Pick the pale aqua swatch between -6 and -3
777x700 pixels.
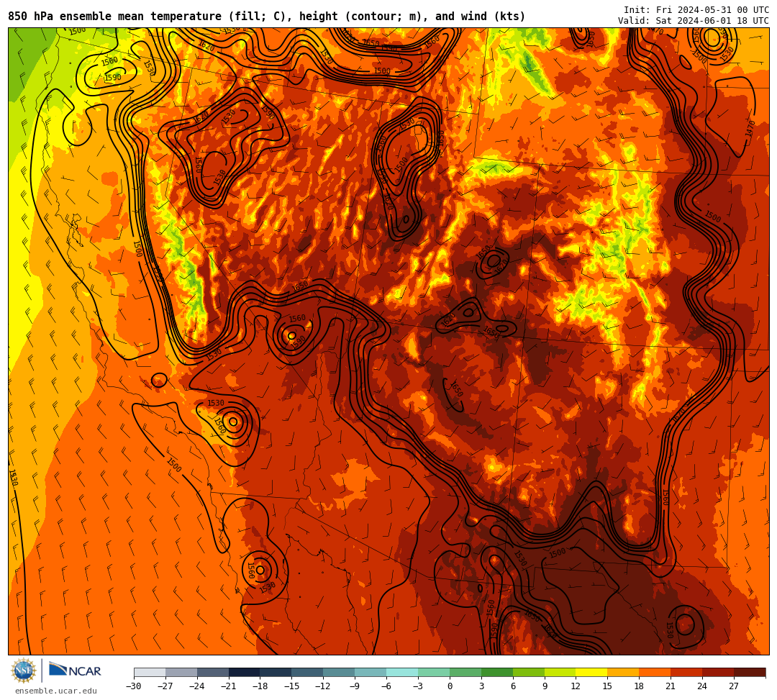402,672
